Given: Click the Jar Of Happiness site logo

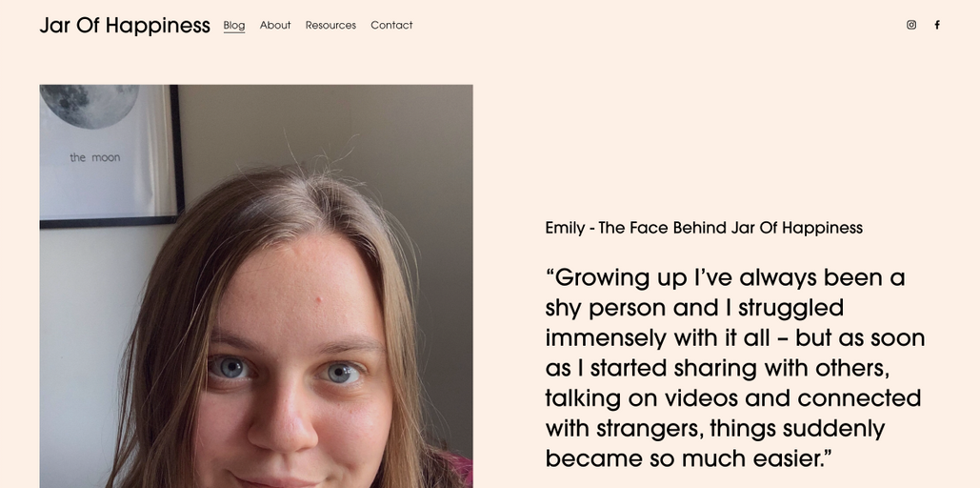Looking at the screenshot, I should (x=125, y=26).
